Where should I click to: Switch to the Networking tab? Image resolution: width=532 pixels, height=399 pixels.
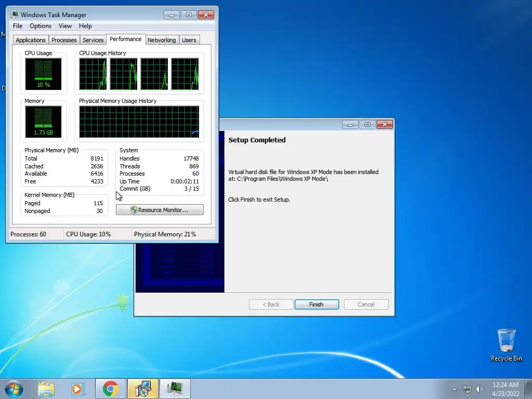point(162,40)
